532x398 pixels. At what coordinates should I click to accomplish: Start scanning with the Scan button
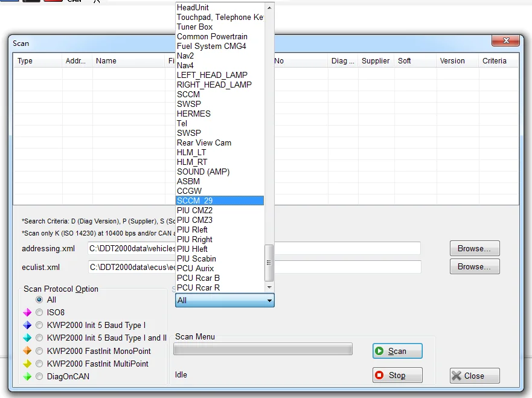(397, 351)
